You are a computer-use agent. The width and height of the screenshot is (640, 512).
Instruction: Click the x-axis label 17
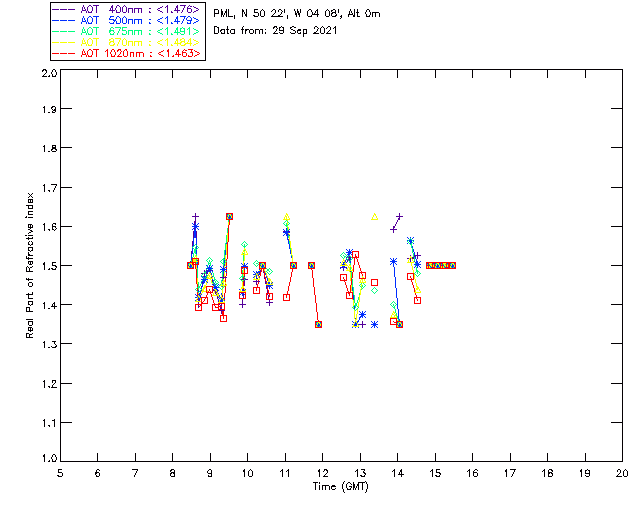tap(510, 473)
